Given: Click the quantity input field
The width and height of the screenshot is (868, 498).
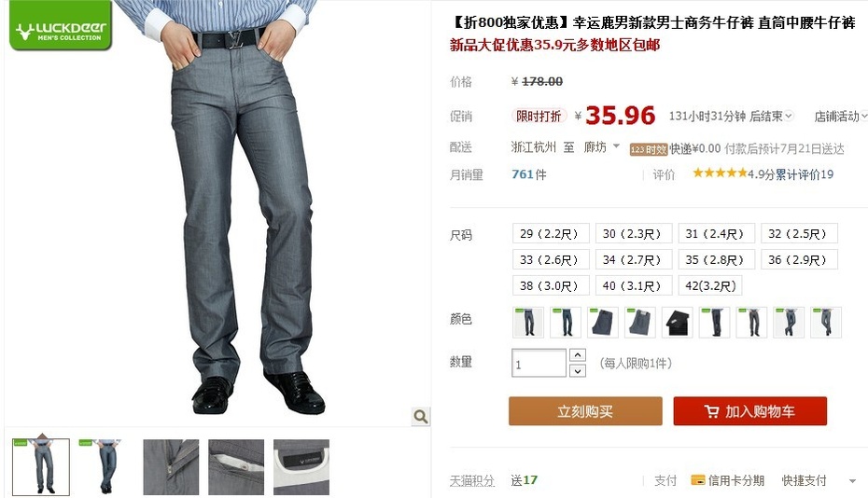Looking at the screenshot, I should [x=539, y=363].
